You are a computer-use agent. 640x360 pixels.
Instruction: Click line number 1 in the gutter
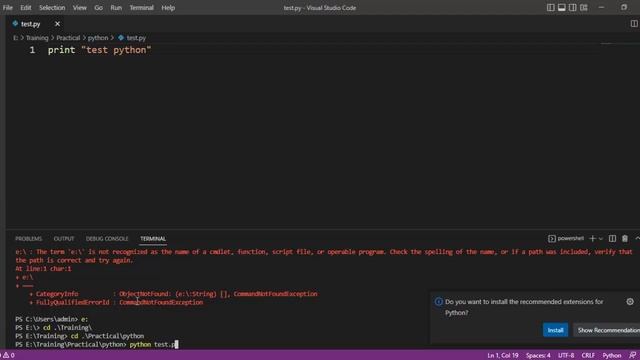point(32,50)
